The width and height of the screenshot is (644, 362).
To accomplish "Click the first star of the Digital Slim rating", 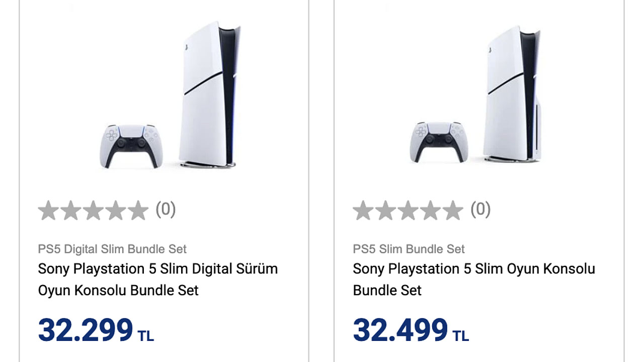I will tap(49, 211).
